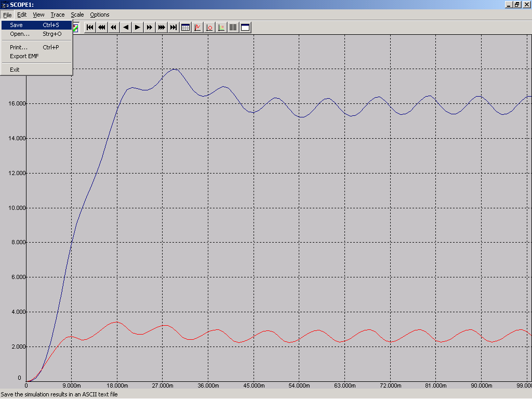The height and width of the screenshot is (399, 532).
Task: Click the double-arrow fast forward button
Action: 149,28
